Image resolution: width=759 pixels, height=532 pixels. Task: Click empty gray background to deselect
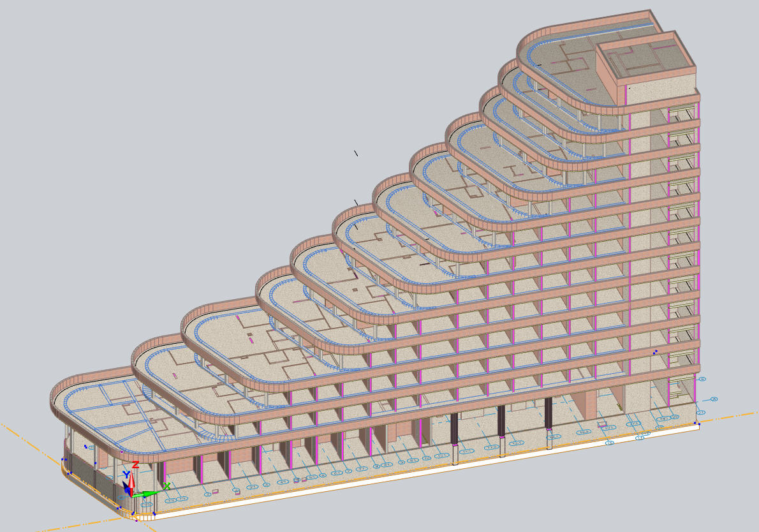pyautogui.click(x=191, y=128)
